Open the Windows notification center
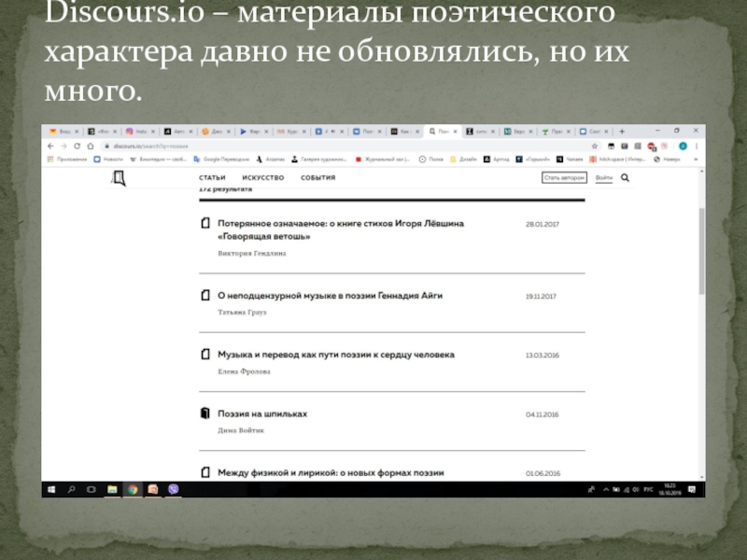This screenshot has width=747, height=560. pyautogui.click(x=692, y=489)
